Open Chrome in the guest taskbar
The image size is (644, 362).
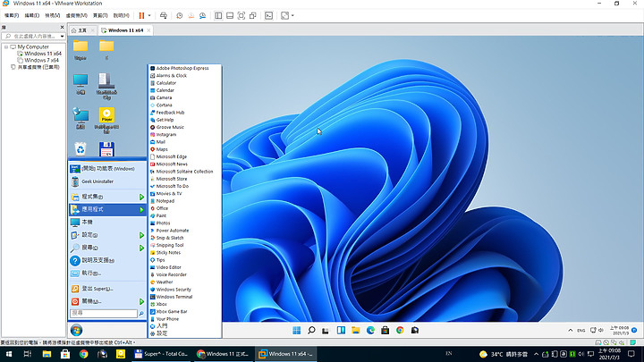(x=400, y=331)
